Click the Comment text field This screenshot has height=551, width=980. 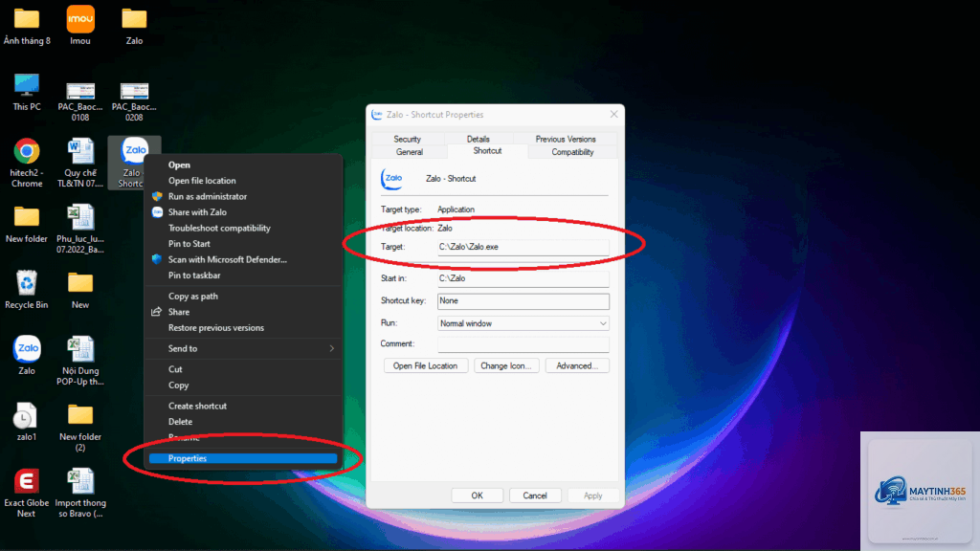tap(523, 344)
